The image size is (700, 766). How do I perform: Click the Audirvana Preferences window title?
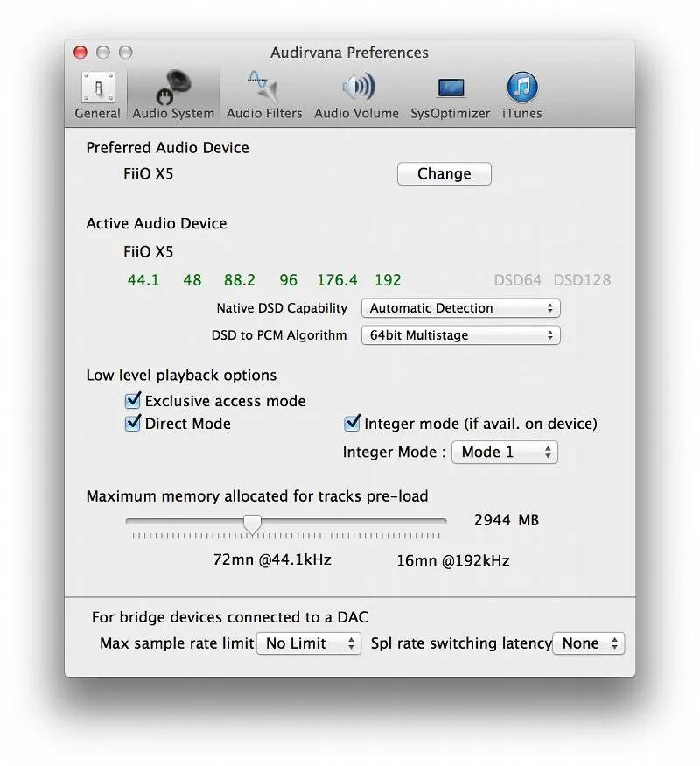[x=349, y=53]
